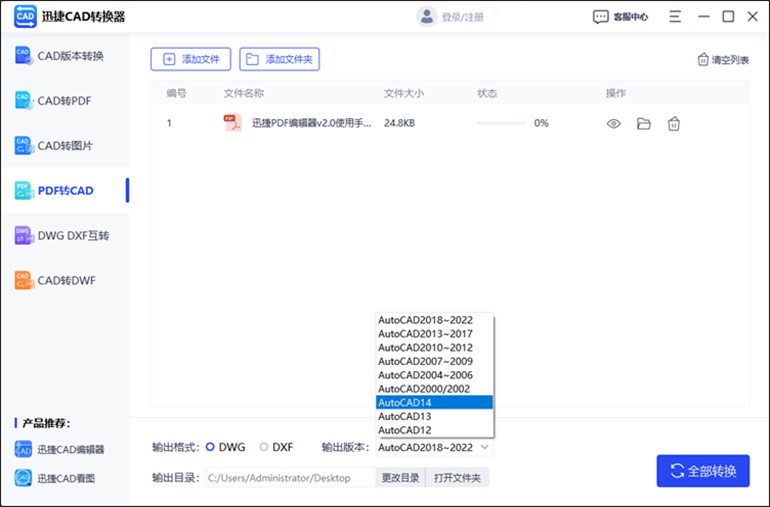770x507 pixels.
Task: Click the 状态 column header
Action: 487,93
